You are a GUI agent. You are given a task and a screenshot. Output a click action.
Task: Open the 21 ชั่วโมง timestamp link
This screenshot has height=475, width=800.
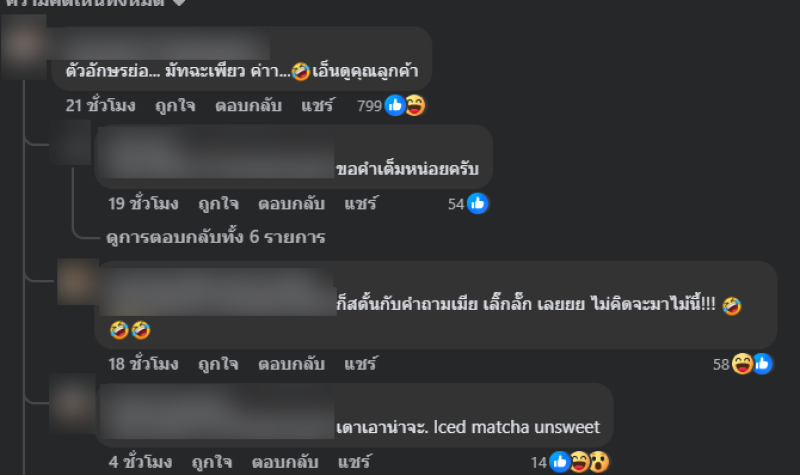[x=101, y=106]
